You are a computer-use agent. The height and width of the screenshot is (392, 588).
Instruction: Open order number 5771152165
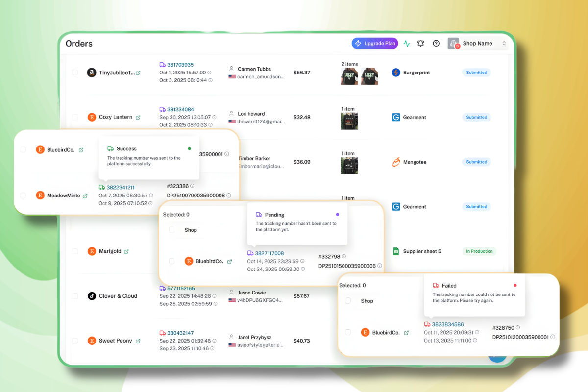pos(181,288)
